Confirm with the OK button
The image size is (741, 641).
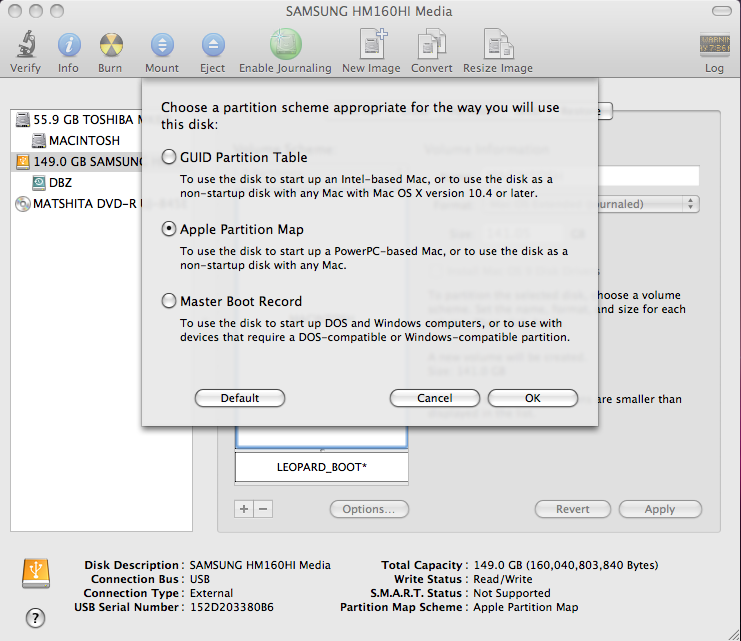click(x=533, y=398)
